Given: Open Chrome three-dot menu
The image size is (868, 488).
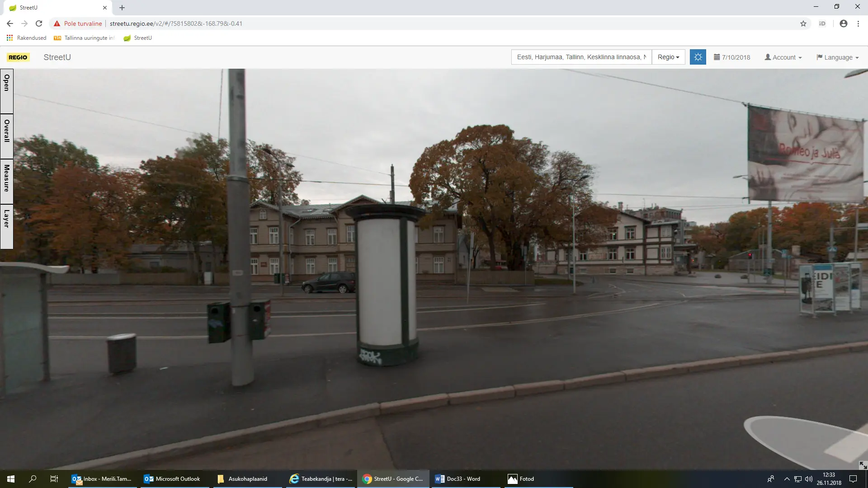Looking at the screenshot, I should point(858,23).
